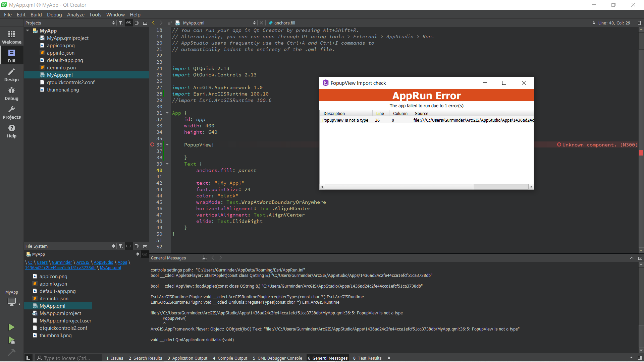This screenshot has height=362, width=644.
Task: Open the Welcome mode
Action: (x=12, y=37)
